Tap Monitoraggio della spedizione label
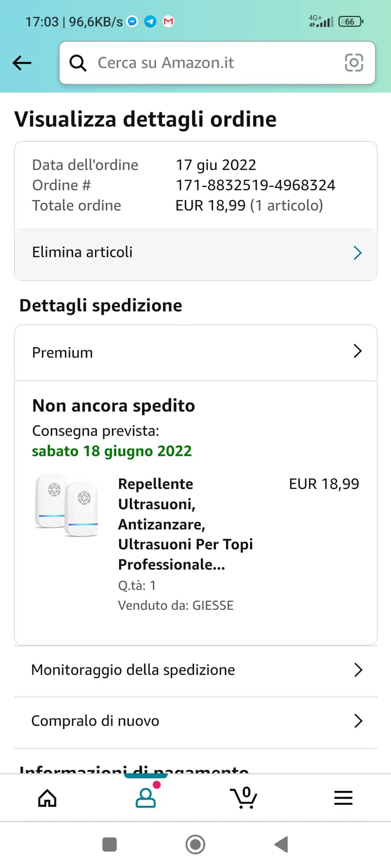Viewport: 391px width, 868px height. pyautogui.click(x=133, y=670)
